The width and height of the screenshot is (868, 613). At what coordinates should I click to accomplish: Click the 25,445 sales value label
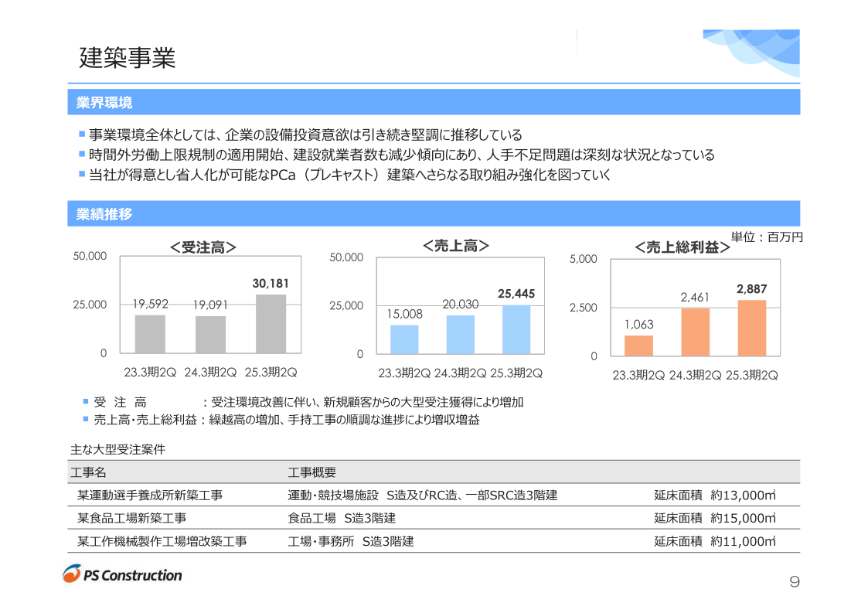pyautogui.click(x=516, y=294)
